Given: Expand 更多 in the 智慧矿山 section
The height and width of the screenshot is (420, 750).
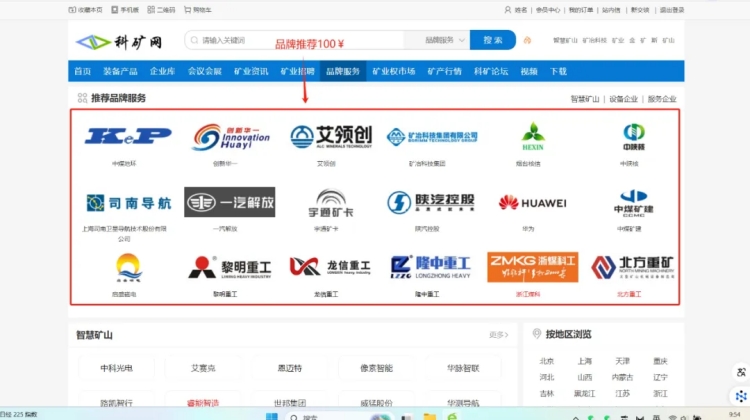Looking at the screenshot, I should [x=498, y=335].
